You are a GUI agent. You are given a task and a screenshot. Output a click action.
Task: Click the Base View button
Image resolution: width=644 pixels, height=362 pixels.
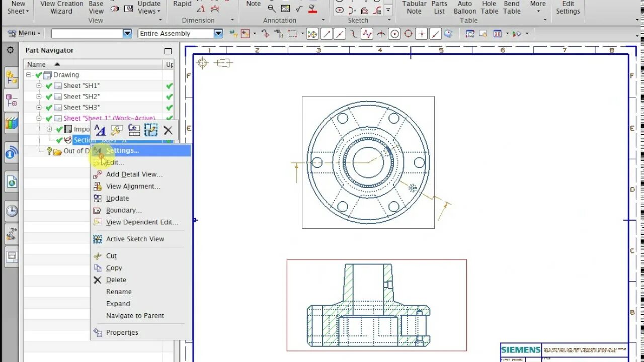pos(96,8)
